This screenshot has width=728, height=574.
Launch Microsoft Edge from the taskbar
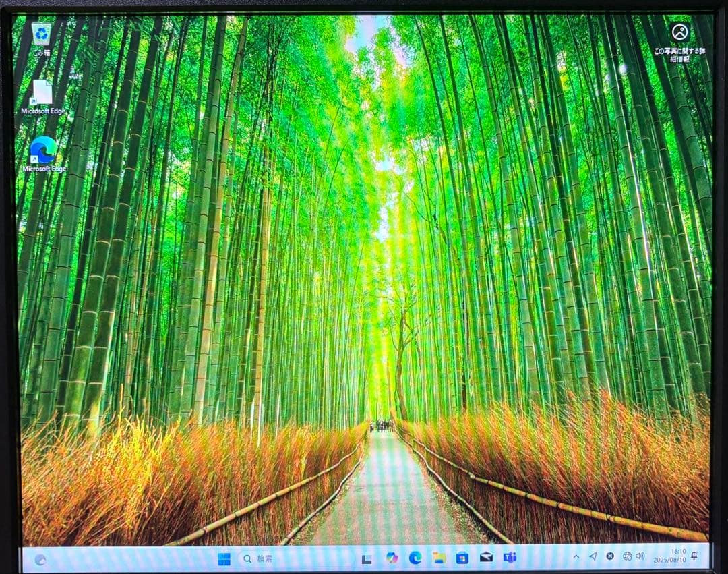point(415,558)
